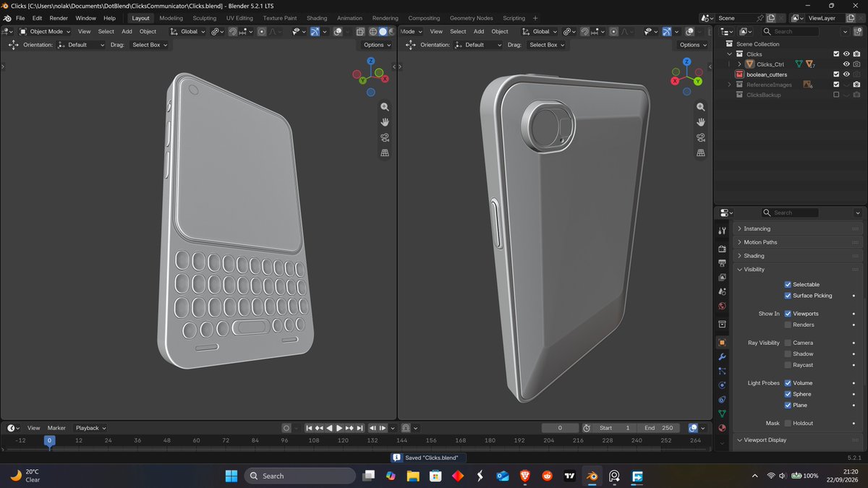Open the Render properties tab

pos(721,249)
